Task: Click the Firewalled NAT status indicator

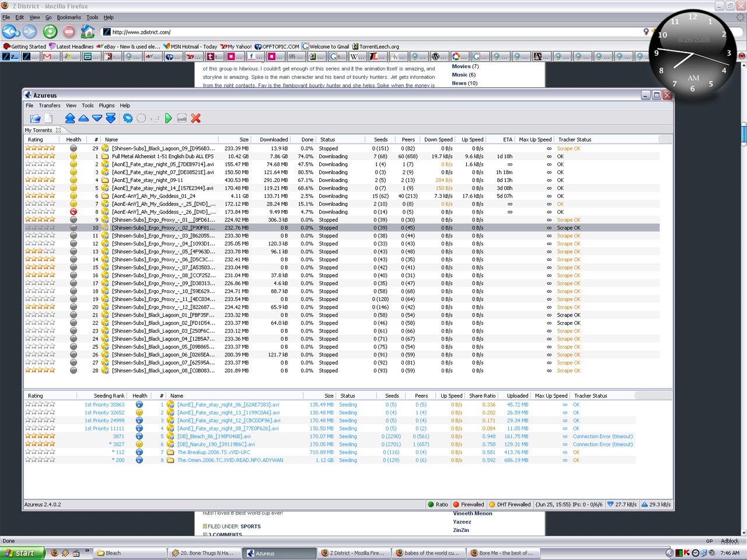Action: coord(468,505)
